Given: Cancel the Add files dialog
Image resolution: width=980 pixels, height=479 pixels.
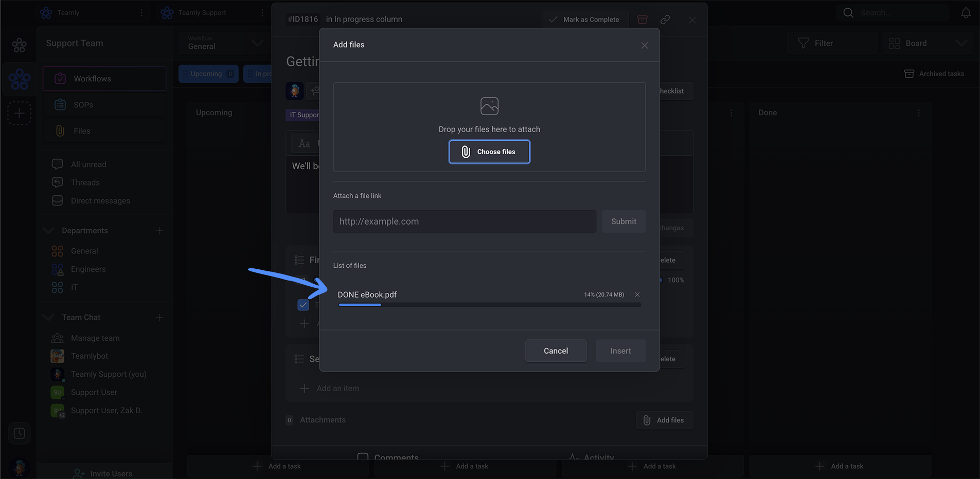Looking at the screenshot, I should click(556, 351).
